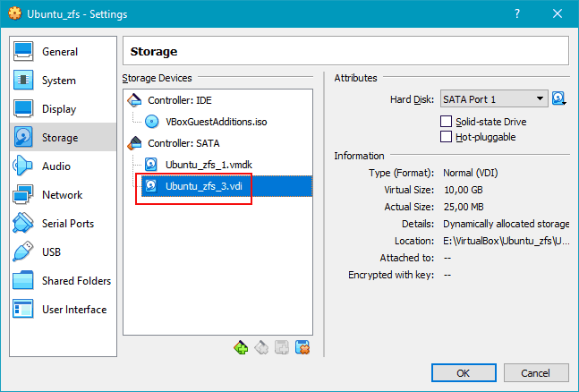Click the choose virtual hard disk icon
Viewport: 579px width, 392px height.
[559, 98]
